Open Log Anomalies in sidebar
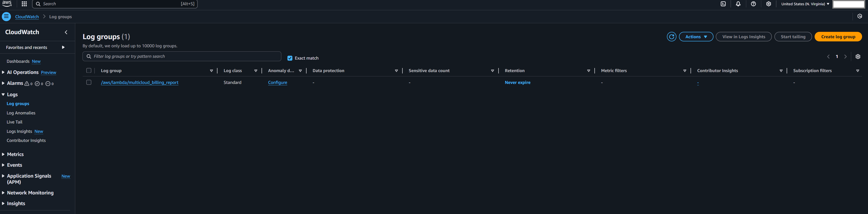868x214 pixels. (21, 113)
